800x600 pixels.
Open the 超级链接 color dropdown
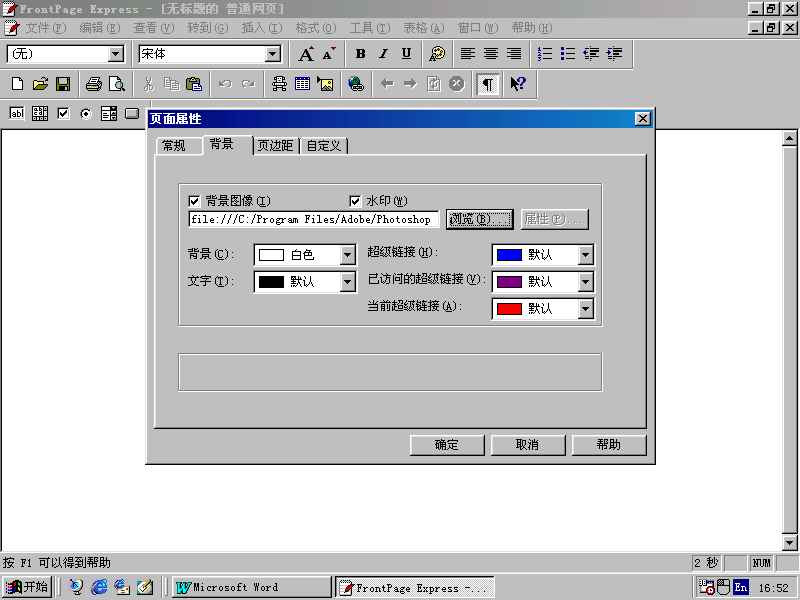click(x=585, y=255)
